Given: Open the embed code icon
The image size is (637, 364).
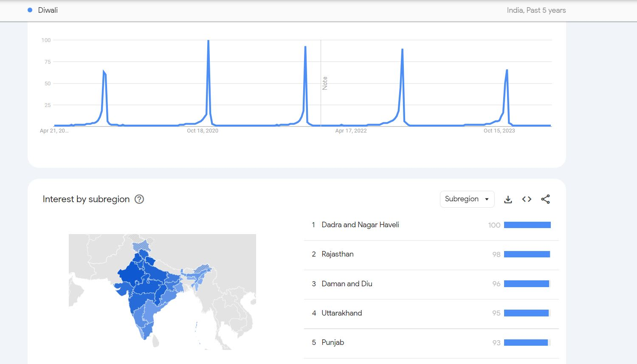Looking at the screenshot, I should pyautogui.click(x=527, y=199).
